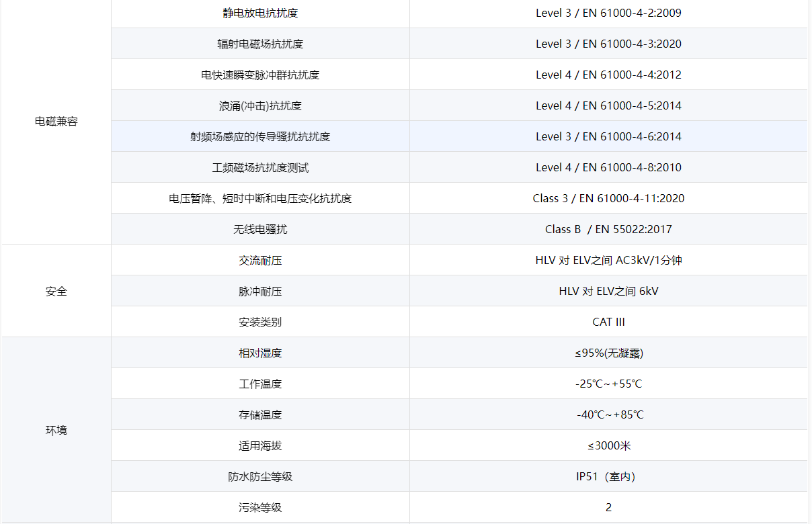The width and height of the screenshot is (812, 524).
Task: Select the 相对湿度 parameter label
Action: tap(260, 353)
